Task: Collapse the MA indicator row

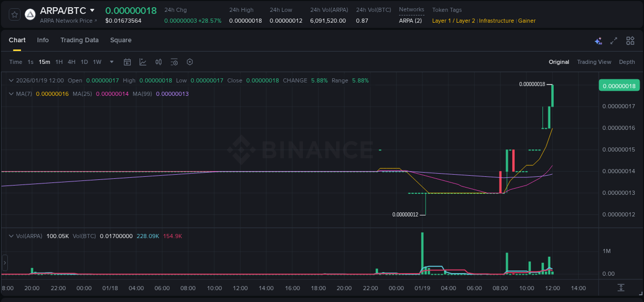Action: [11, 94]
